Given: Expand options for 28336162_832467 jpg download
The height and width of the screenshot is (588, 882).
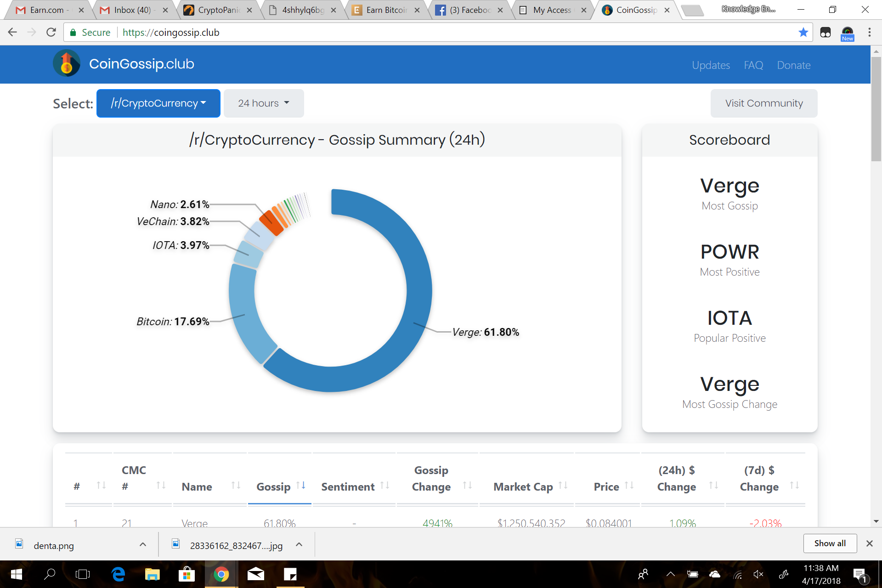Looking at the screenshot, I should pos(299,544).
